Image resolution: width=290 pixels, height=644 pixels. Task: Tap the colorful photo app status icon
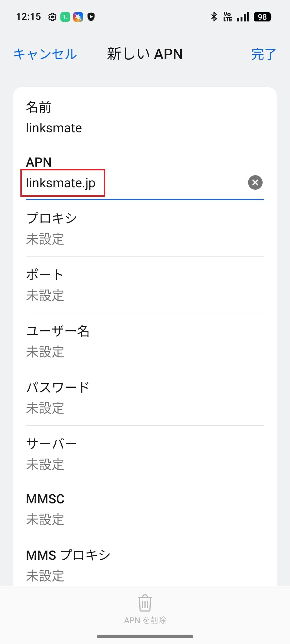point(78,17)
